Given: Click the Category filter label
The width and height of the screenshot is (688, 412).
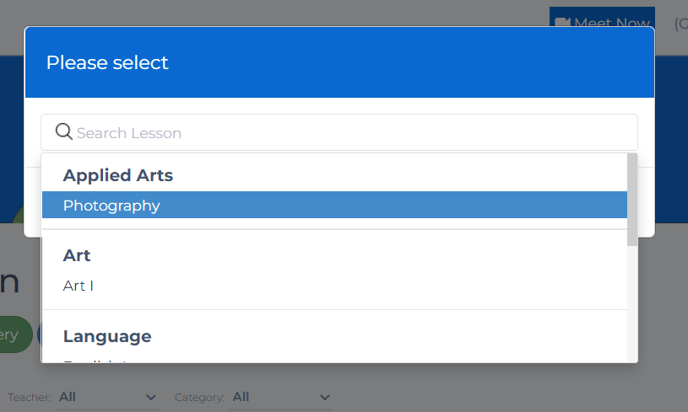Looking at the screenshot, I should 199,398.
